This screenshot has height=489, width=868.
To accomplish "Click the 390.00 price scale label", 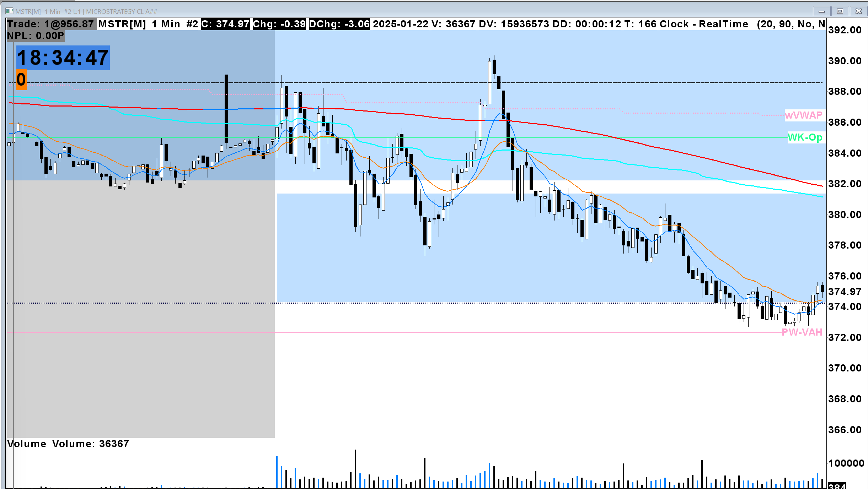I will click(845, 61).
